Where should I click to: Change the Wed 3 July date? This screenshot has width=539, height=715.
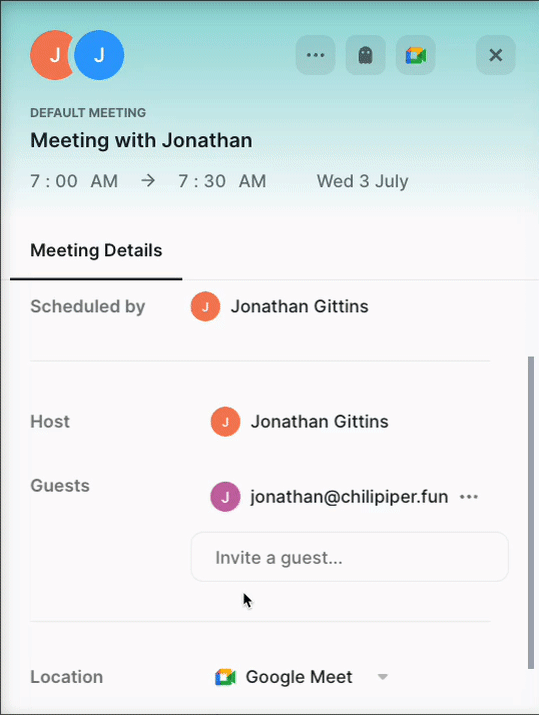point(363,181)
